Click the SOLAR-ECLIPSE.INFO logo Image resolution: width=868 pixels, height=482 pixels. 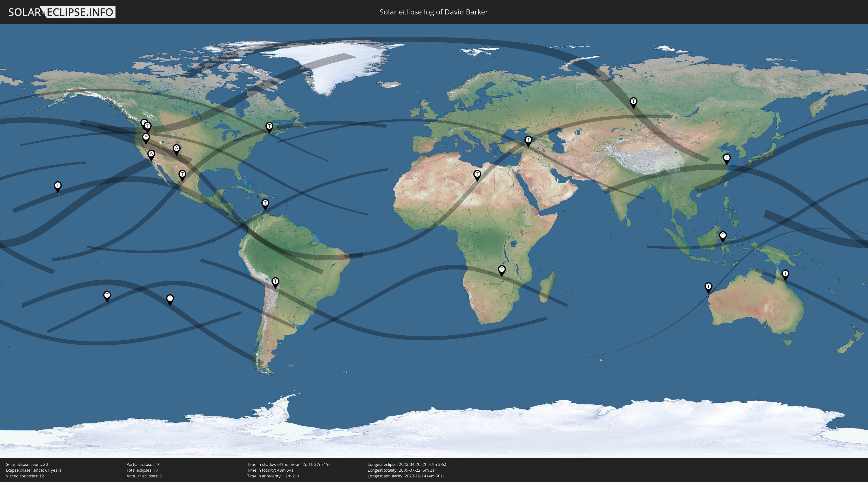[62, 12]
